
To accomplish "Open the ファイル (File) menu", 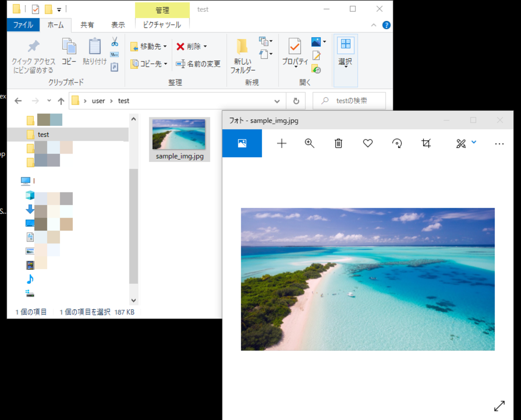I will pos(23,25).
